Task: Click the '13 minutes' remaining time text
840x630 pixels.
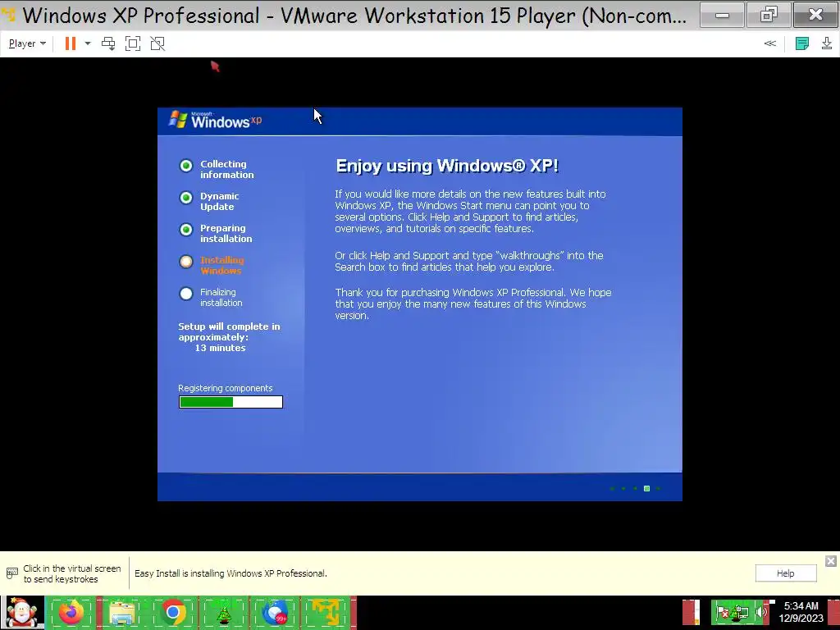Action: tap(220, 348)
